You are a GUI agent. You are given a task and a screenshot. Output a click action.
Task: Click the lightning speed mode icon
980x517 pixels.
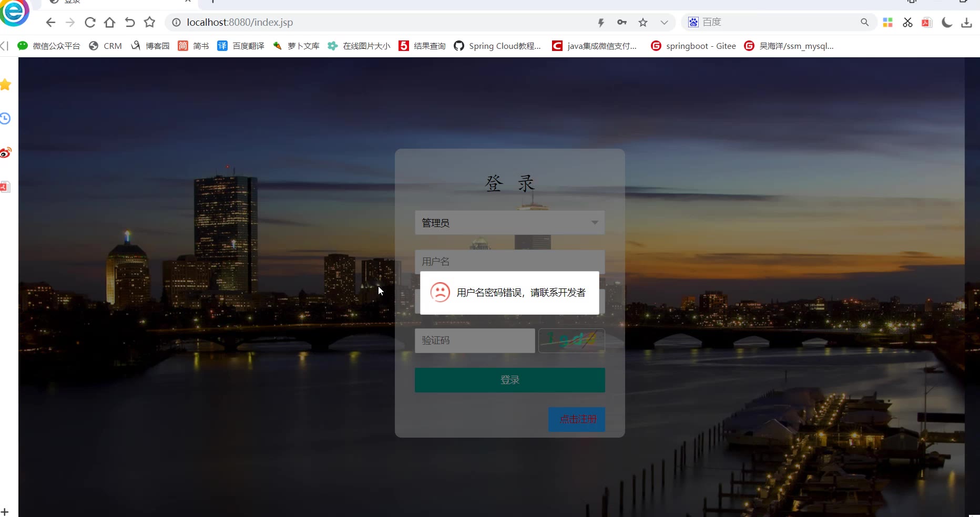coord(601,22)
